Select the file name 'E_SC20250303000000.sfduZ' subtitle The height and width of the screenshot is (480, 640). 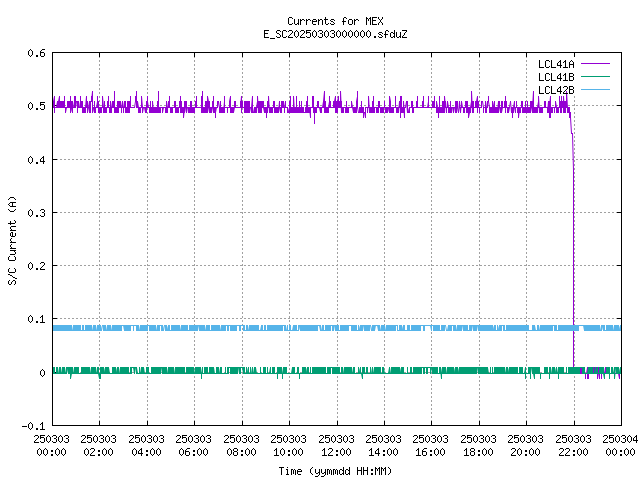coord(335,34)
